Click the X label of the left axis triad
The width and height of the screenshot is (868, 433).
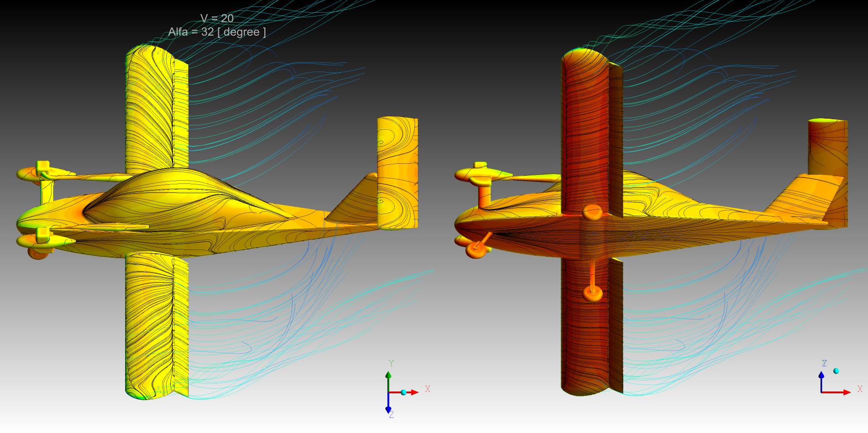pos(428,389)
